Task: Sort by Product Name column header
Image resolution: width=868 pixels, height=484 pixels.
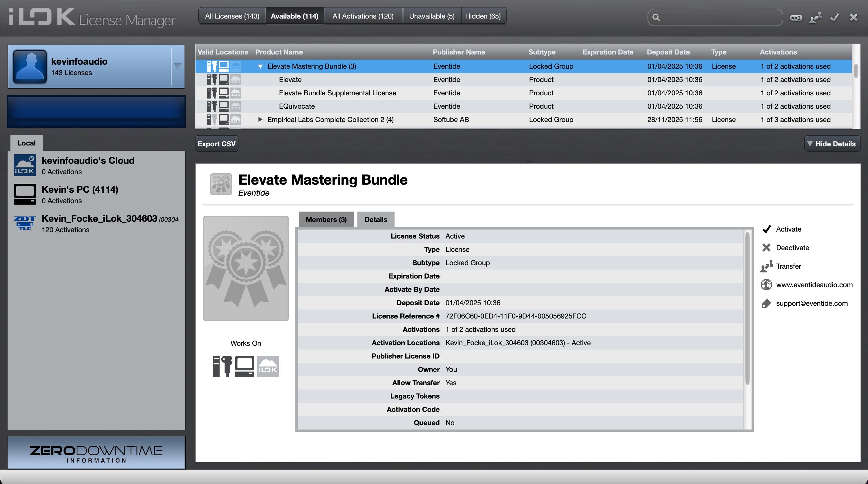Action: pyautogui.click(x=279, y=52)
